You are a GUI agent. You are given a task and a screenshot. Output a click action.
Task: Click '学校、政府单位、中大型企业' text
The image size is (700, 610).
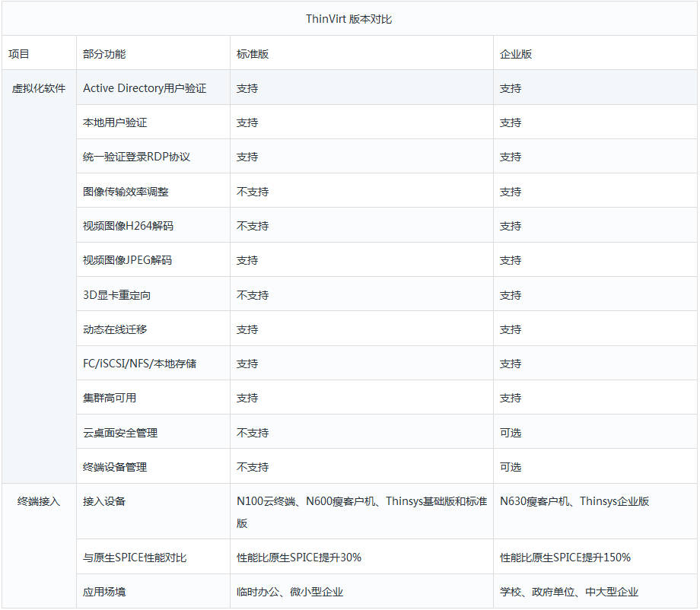pyautogui.click(x=569, y=592)
